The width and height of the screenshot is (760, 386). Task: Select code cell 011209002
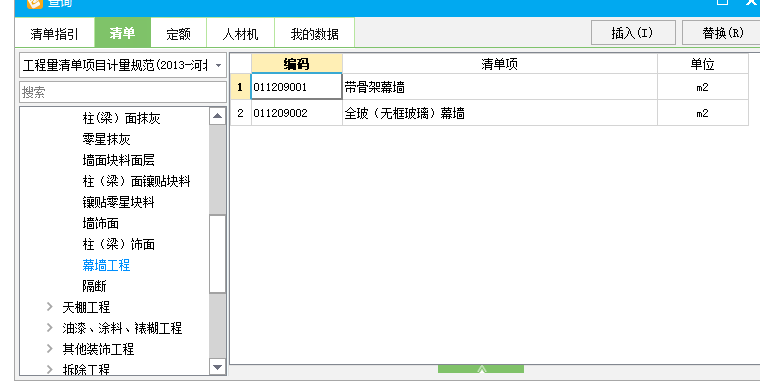[297, 113]
